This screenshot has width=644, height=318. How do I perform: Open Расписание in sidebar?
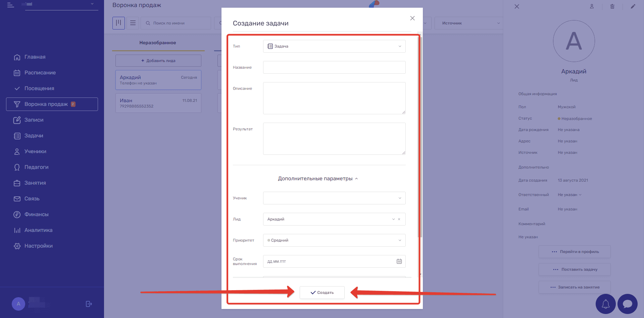40,73
